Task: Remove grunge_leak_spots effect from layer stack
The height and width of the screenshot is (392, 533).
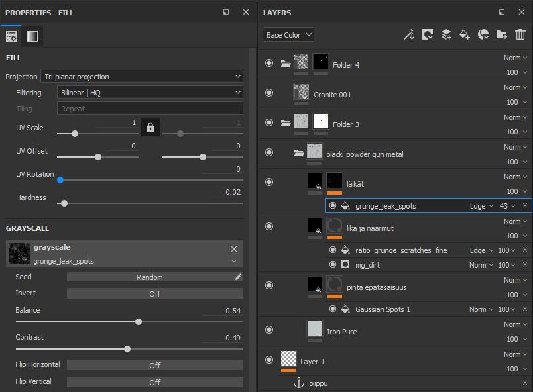Action: point(525,205)
